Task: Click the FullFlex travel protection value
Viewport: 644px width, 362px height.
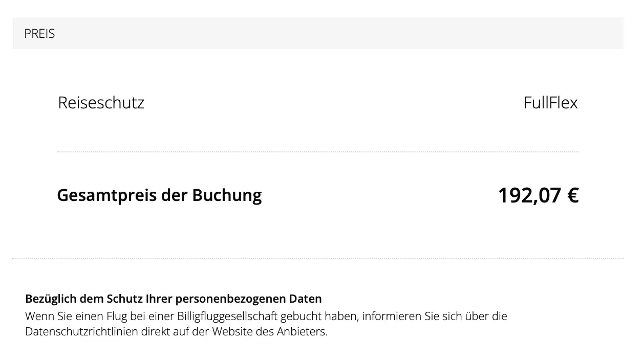Action: coord(550,103)
